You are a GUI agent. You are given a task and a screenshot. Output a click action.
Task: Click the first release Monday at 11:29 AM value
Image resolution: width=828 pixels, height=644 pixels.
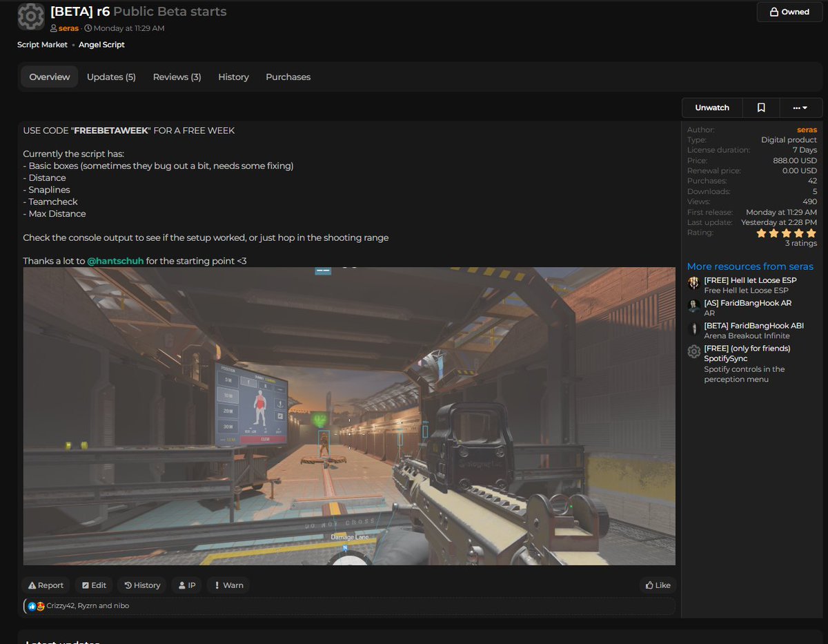coord(781,212)
